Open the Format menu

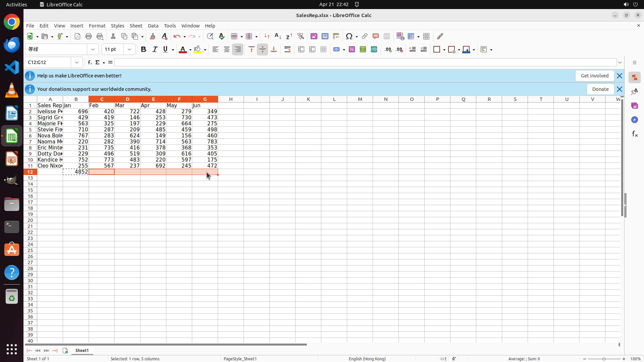(97, 26)
